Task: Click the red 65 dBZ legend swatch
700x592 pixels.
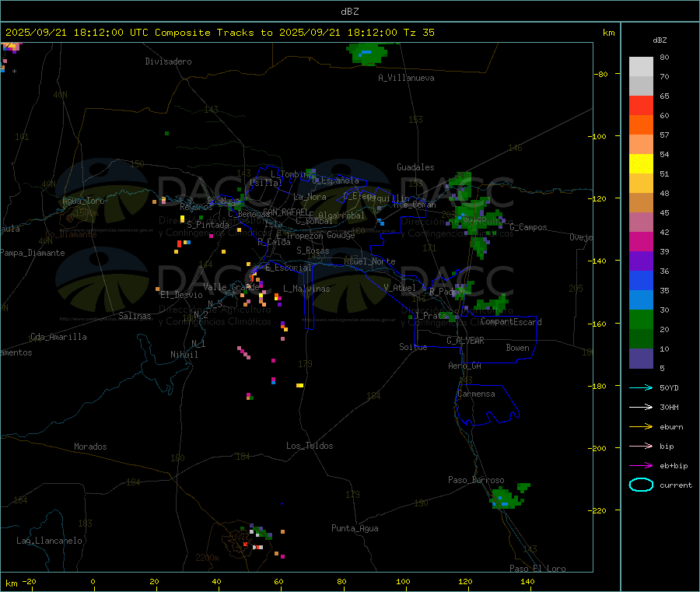Action: click(641, 105)
